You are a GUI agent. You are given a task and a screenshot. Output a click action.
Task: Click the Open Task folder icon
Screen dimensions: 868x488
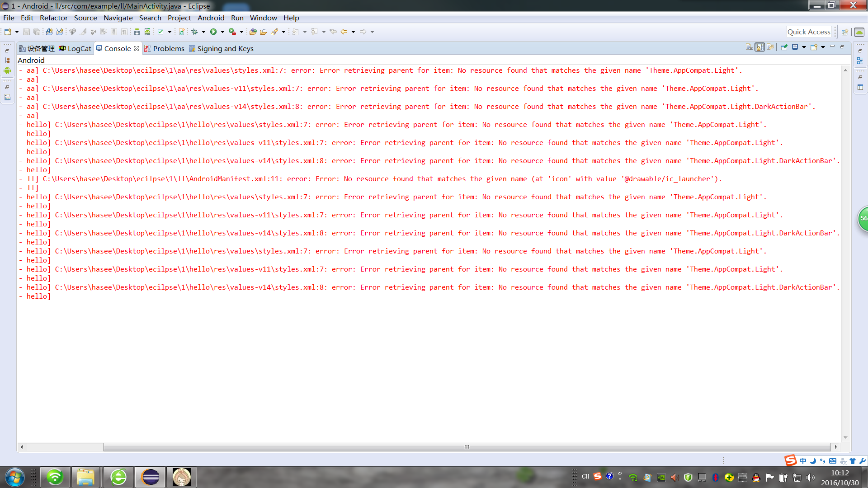[263, 32]
